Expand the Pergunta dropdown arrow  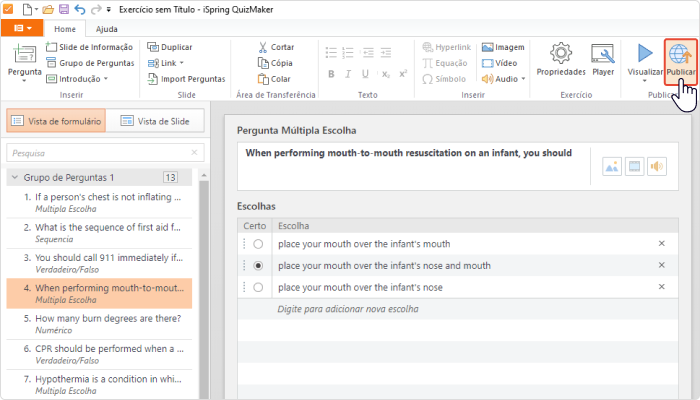click(25, 80)
